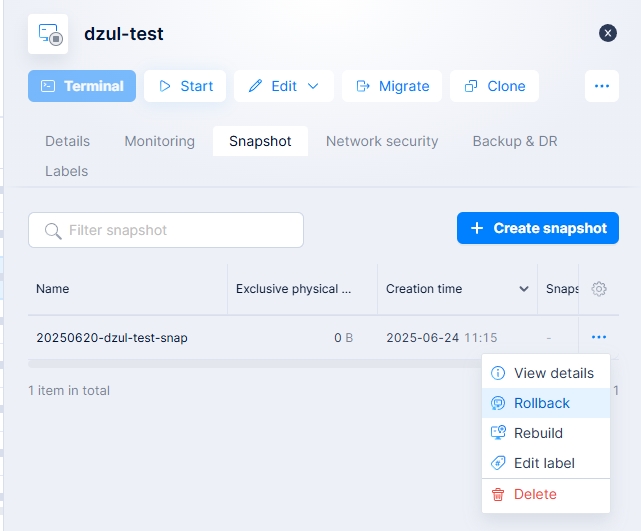Viewport: 641px width, 531px height.
Task: Open the Terminal for this VM
Action: click(82, 86)
